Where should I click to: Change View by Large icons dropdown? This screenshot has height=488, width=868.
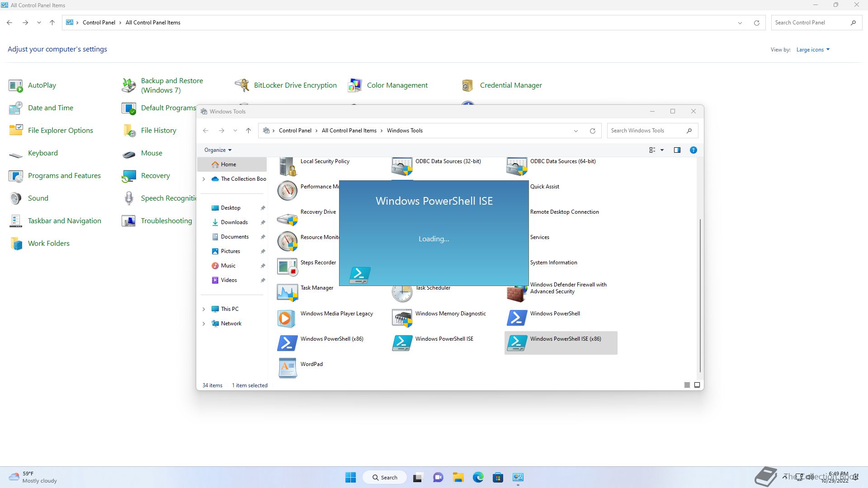(x=813, y=50)
